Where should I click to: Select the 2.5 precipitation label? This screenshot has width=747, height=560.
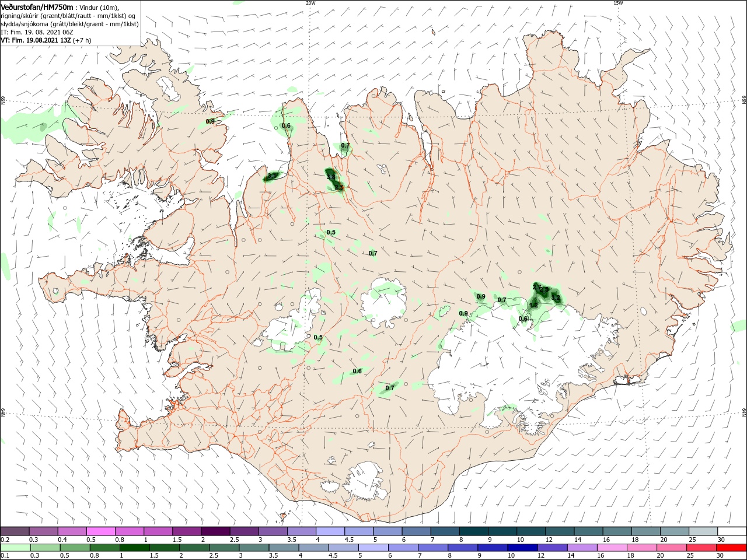pyautogui.click(x=339, y=187)
